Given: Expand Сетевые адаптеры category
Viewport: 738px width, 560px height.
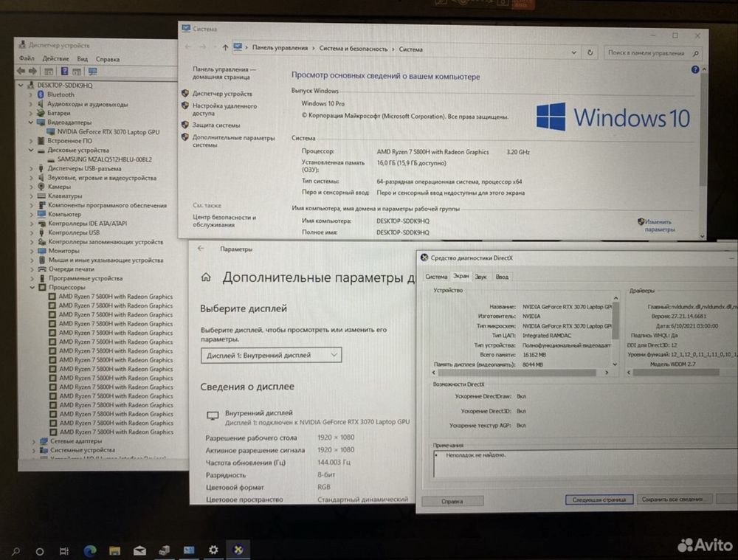Looking at the screenshot, I should (34, 441).
